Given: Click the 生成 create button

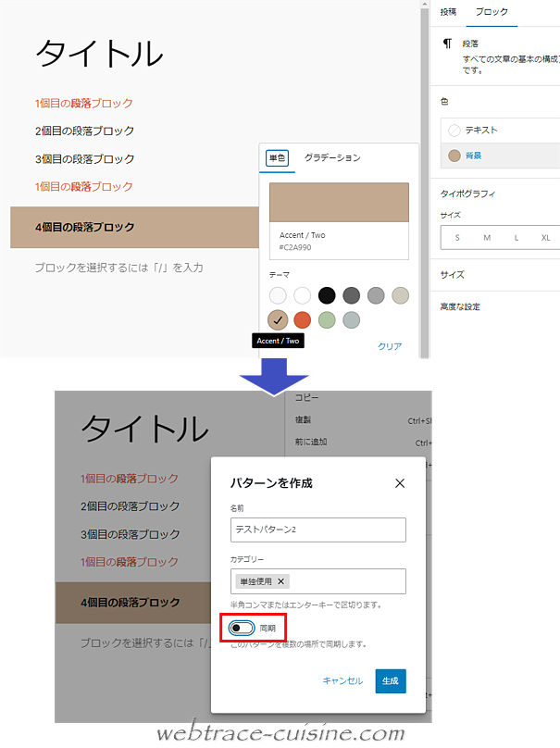Looking at the screenshot, I should pos(391,680).
